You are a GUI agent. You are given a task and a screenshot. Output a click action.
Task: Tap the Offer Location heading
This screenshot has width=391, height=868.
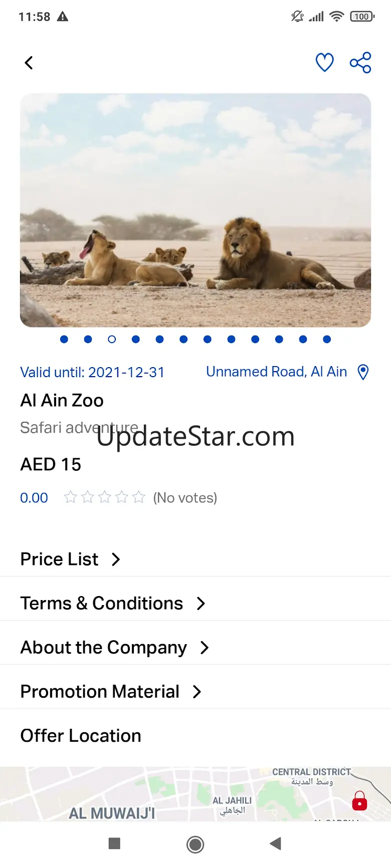pyautogui.click(x=81, y=736)
